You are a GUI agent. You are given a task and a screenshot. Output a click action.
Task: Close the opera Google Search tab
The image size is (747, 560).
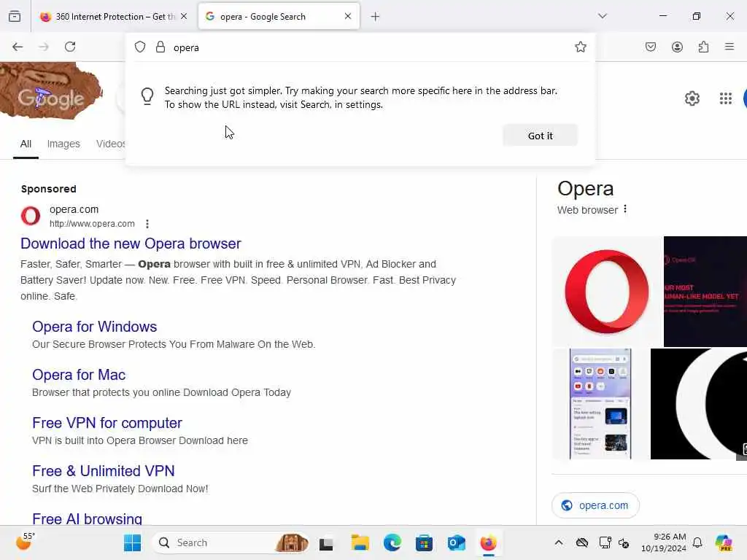click(348, 16)
